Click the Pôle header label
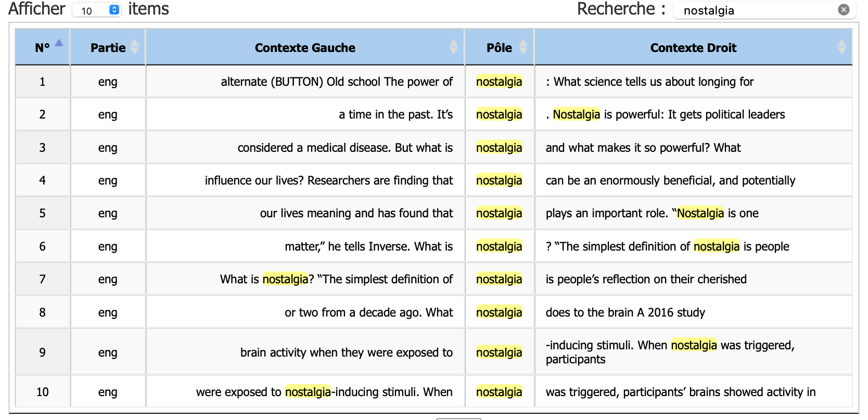 (499, 48)
